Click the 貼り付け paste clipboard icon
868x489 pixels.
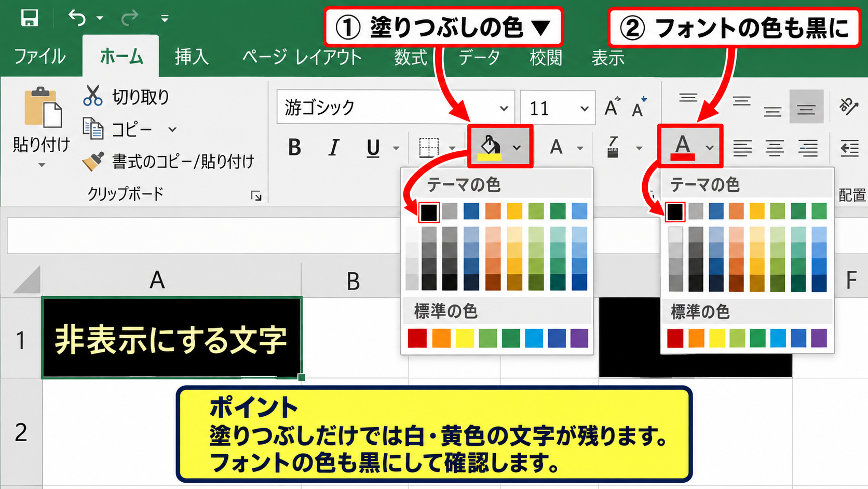(43, 108)
